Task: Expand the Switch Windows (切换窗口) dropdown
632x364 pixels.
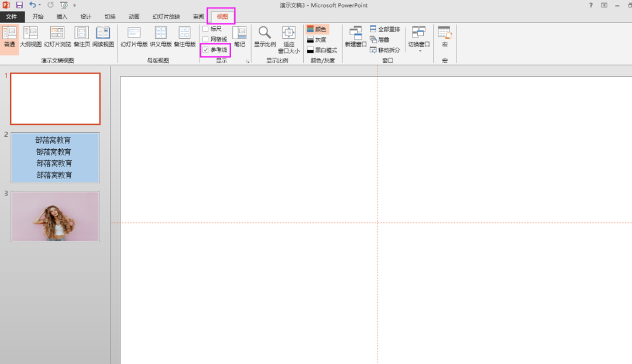Action: pos(419,39)
